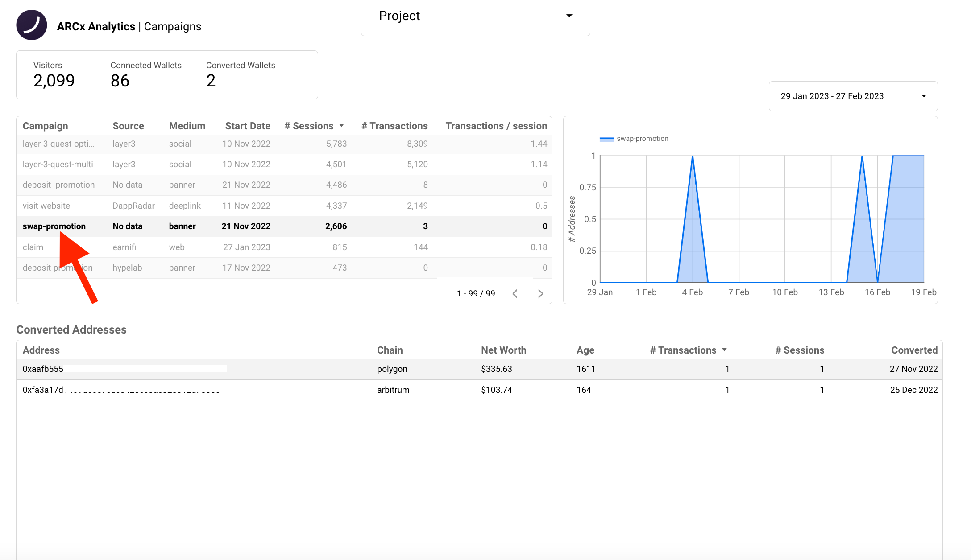971x560 pixels.
Task: Click the sort arrow next to # Sessions
Action: pyautogui.click(x=341, y=125)
